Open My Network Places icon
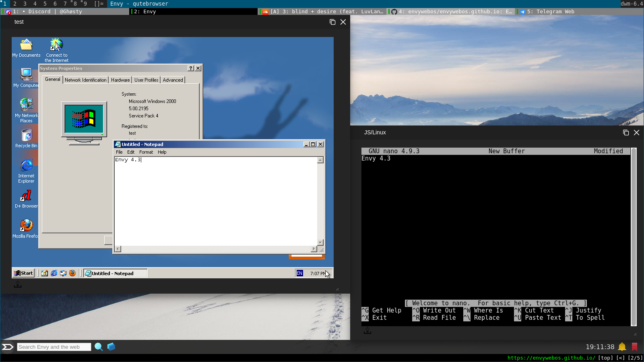 [x=26, y=110]
